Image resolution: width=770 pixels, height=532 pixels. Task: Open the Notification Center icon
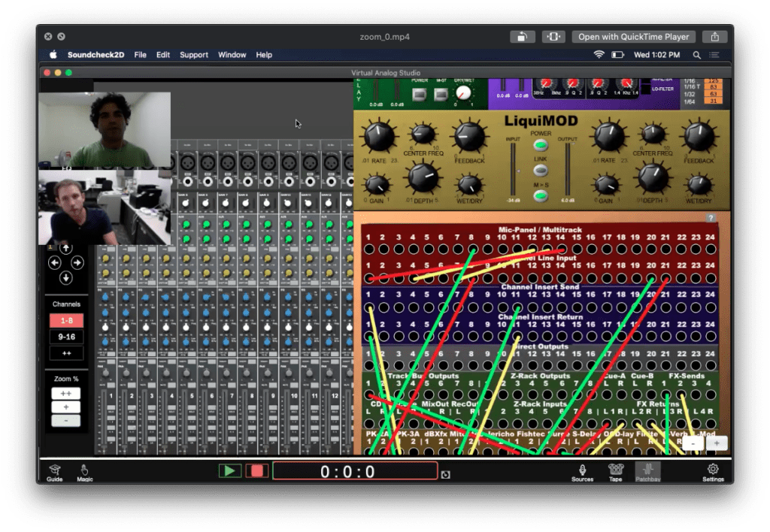(x=714, y=55)
